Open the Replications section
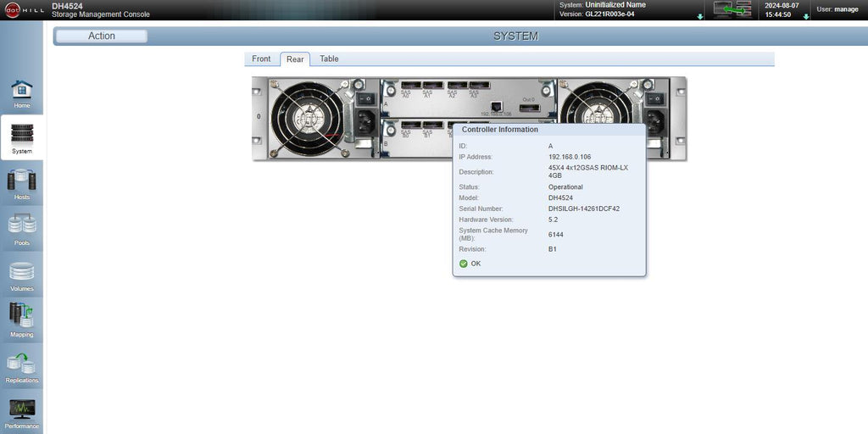 [21, 368]
